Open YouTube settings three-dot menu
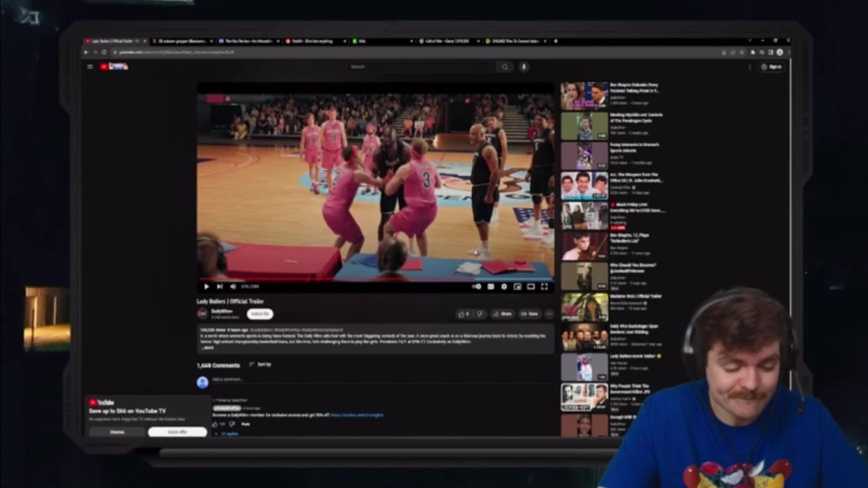The width and height of the screenshot is (868, 488). (x=749, y=66)
